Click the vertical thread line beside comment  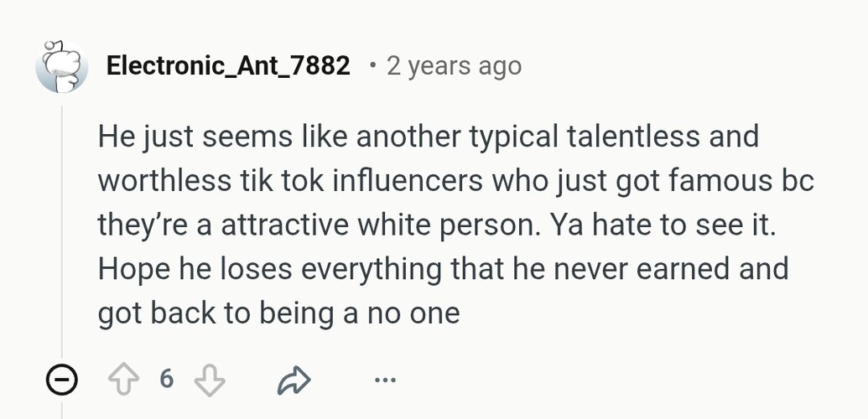[x=61, y=235]
